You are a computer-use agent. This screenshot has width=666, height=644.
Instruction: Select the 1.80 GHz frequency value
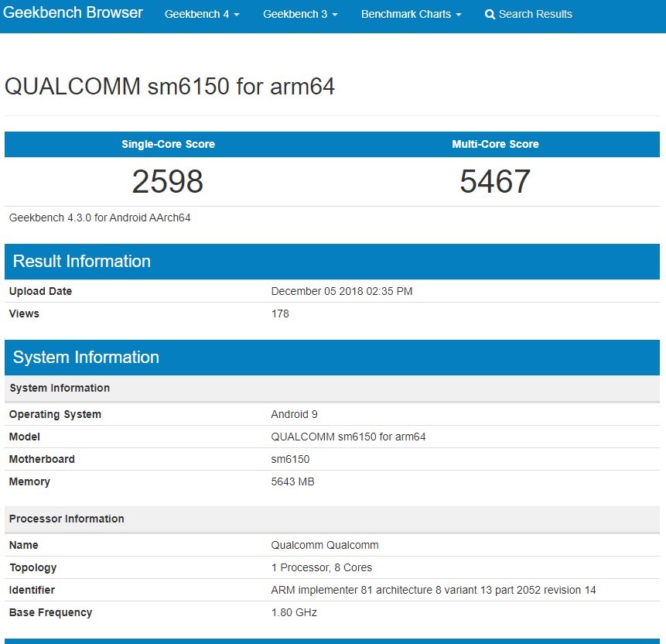[294, 612]
